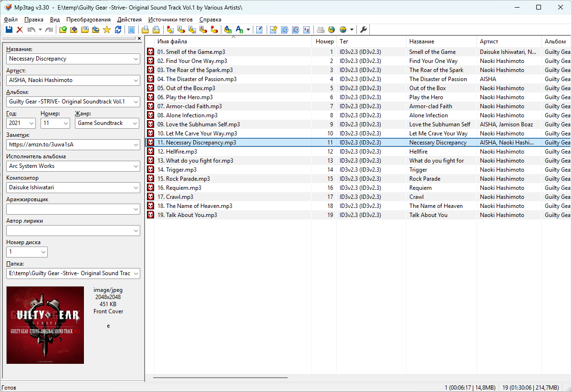Open the Преобразования menu

[x=88, y=20]
